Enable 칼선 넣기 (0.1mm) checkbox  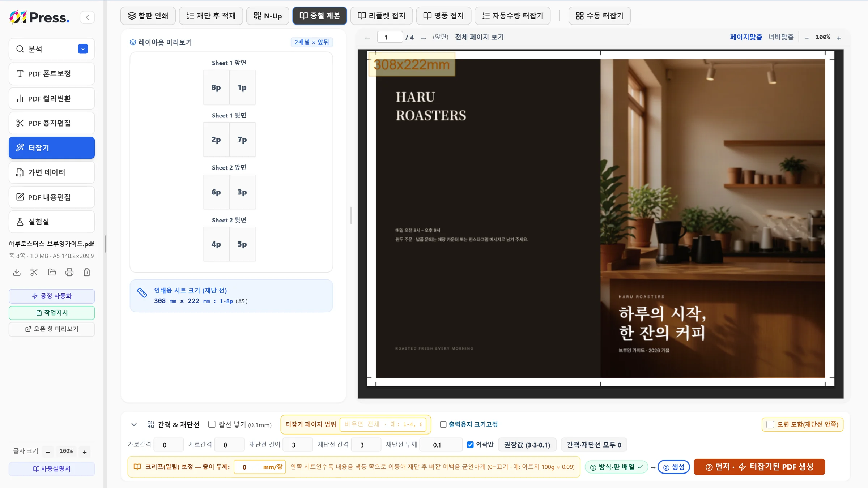pyautogui.click(x=212, y=424)
